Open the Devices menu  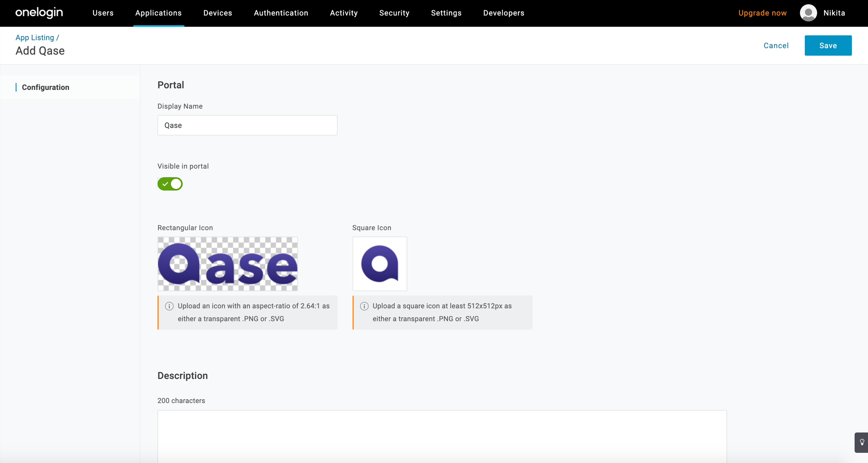pyautogui.click(x=218, y=13)
